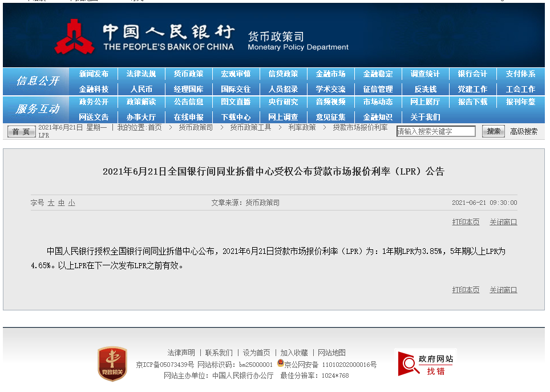This screenshot has width=550, height=392.
Task: Select 公告信息 in the 服务互动 menu
Action: pyautogui.click(x=189, y=102)
